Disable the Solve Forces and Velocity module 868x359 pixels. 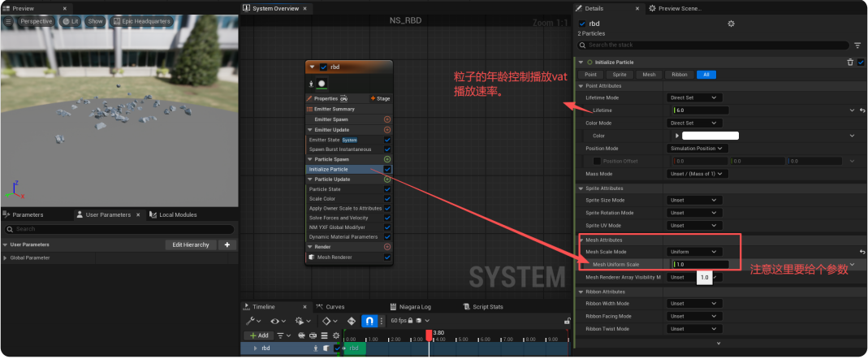pyautogui.click(x=387, y=218)
